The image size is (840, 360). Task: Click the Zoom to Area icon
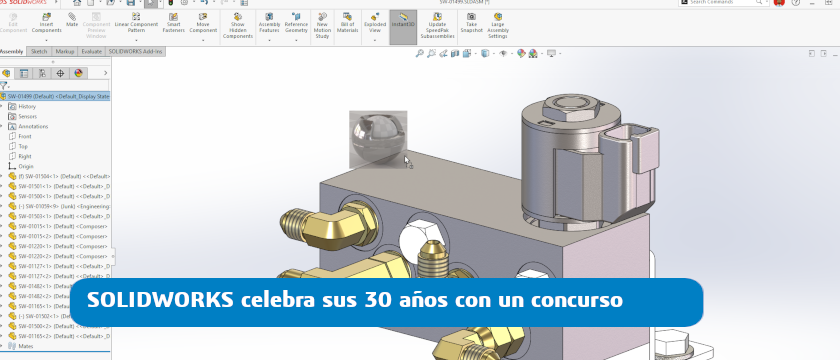(x=431, y=54)
